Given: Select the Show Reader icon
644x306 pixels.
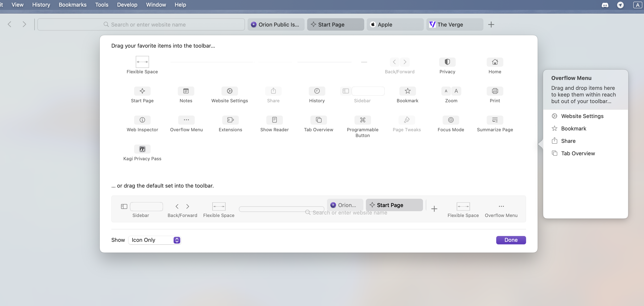Looking at the screenshot, I should point(274,120).
